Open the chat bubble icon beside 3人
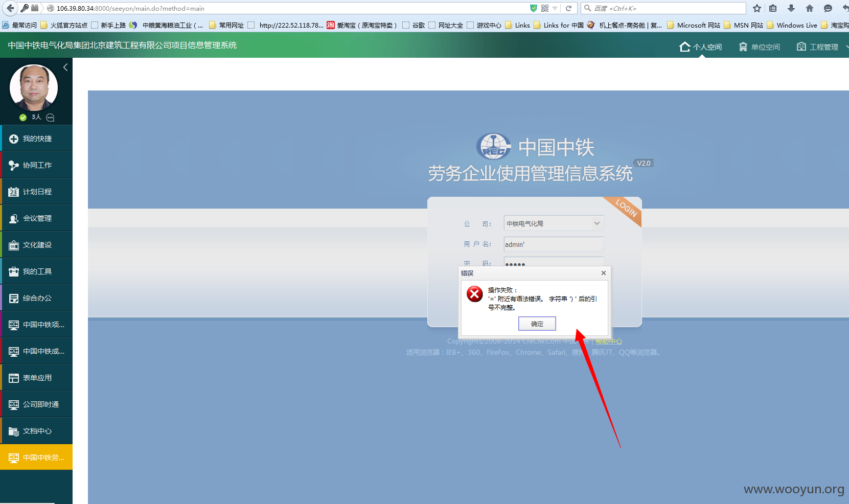Screen dimensions: 849x504 pos(50,118)
